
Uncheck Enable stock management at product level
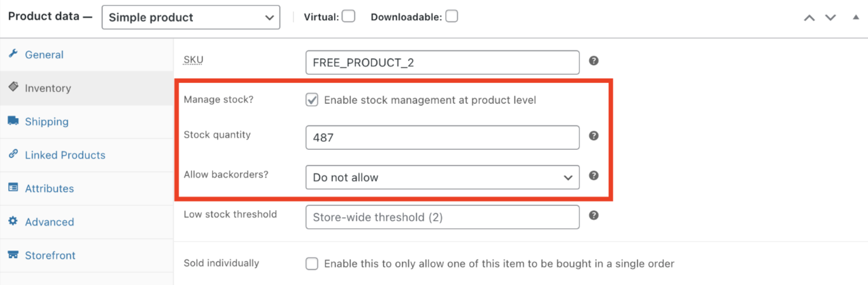point(312,100)
